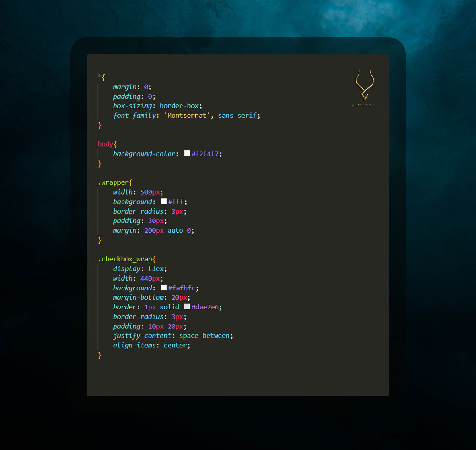476x450 pixels.
Task: Select the space-between value of justify-content
Action: pos(205,335)
